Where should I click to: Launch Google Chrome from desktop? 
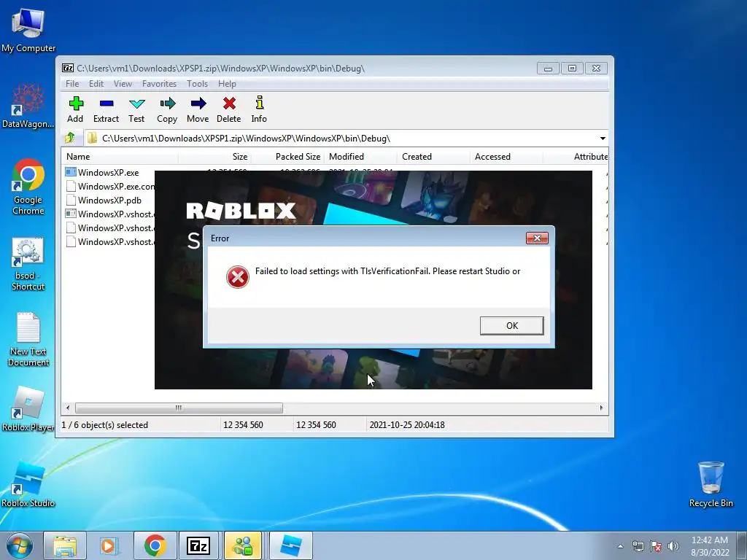pyautogui.click(x=28, y=187)
